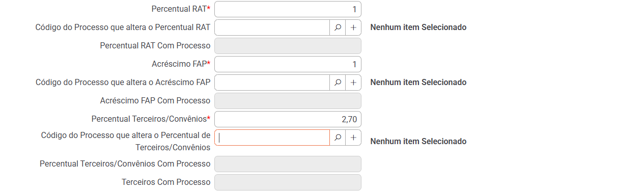
Task: Click Nenhum item Selecionado beside RAT code
Action: tap(418, 28)
